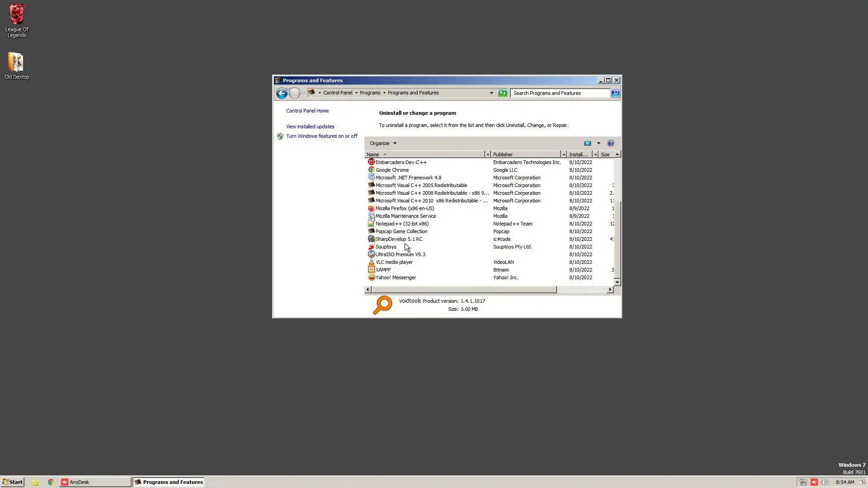This screenshot has height=488, width=868.
Task: Open the help question mark icon
Action: [610, 143]
